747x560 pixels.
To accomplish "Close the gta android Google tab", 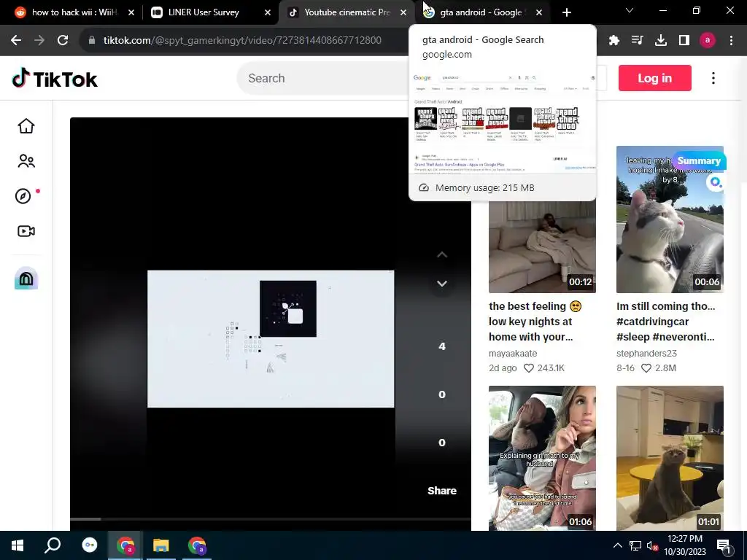I will pos(539,12).
